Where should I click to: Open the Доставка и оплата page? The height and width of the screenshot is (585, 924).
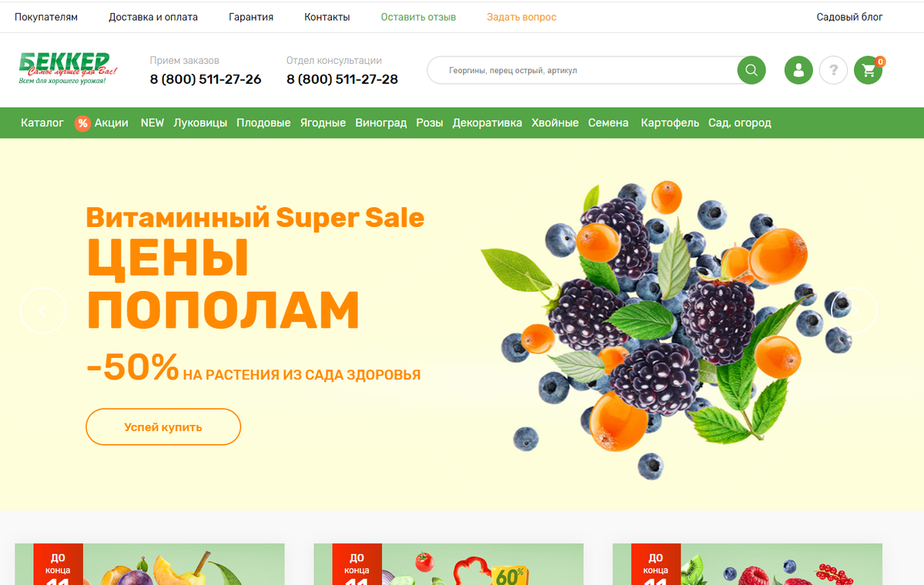pos(153,17)
